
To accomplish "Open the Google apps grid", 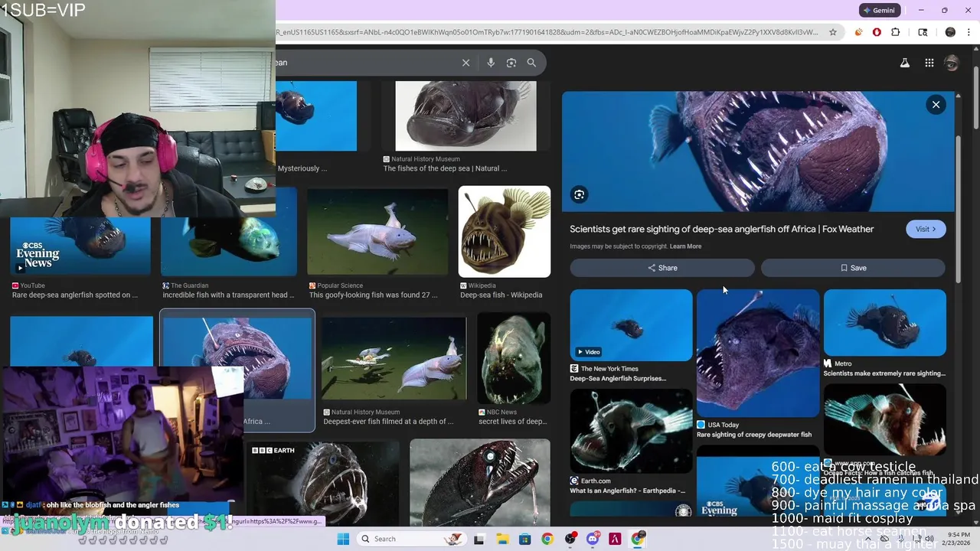I will click(929, 64).
